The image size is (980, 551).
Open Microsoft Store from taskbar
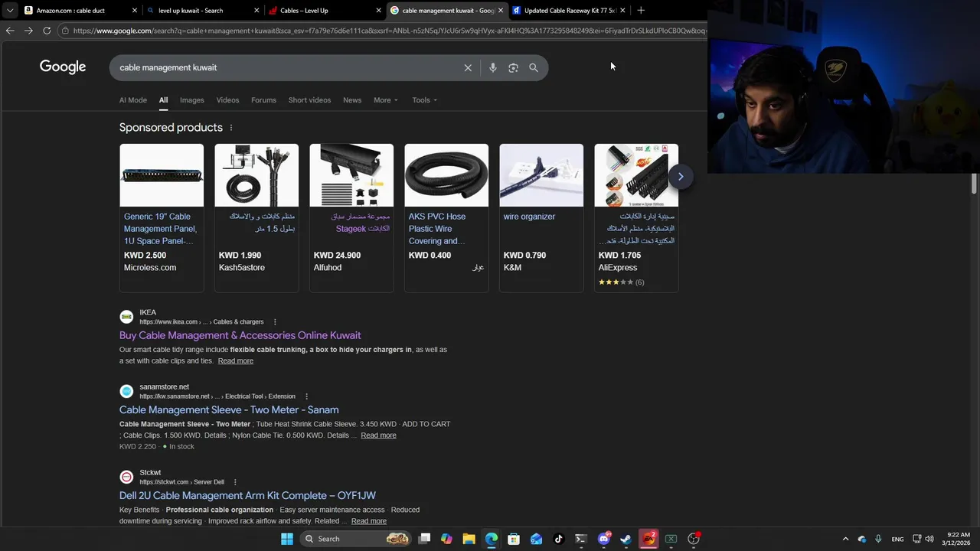[x=514, y=539]
